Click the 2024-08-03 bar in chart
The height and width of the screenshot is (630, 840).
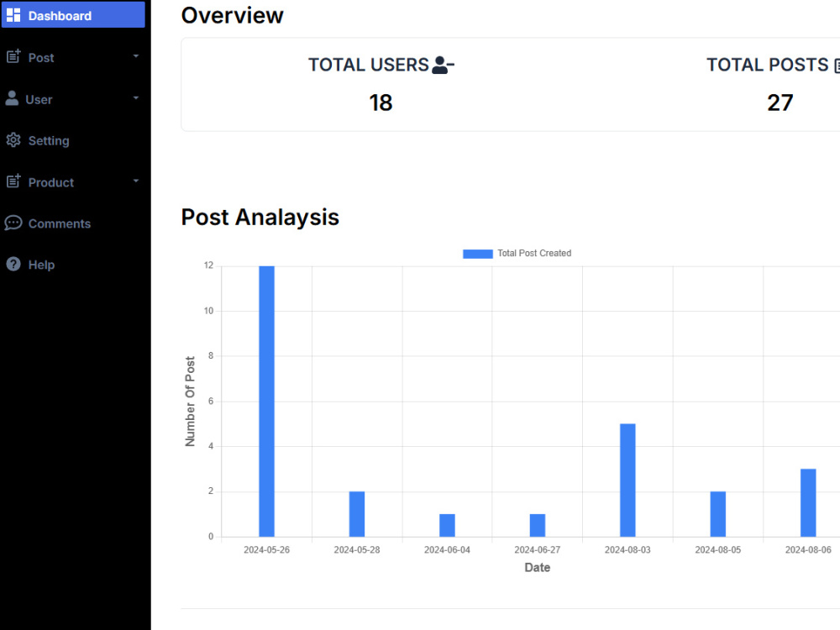(x=627, y=480)
